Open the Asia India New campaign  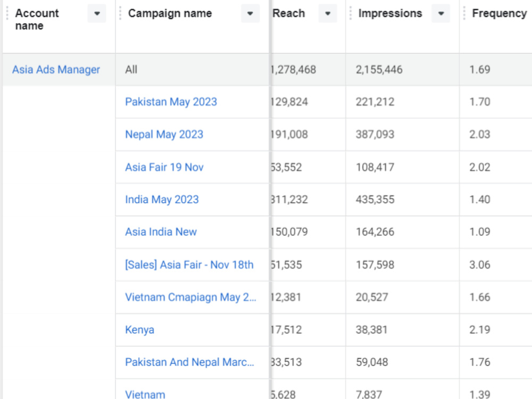click(x=161, y=232)
